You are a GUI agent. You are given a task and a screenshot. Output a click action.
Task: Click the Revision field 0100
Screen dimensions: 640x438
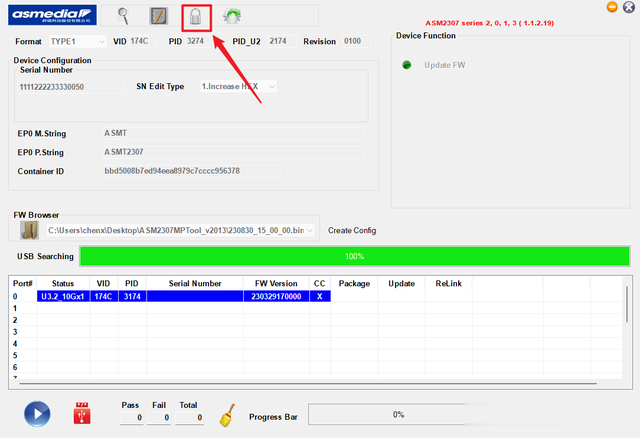tap(356, 41)
